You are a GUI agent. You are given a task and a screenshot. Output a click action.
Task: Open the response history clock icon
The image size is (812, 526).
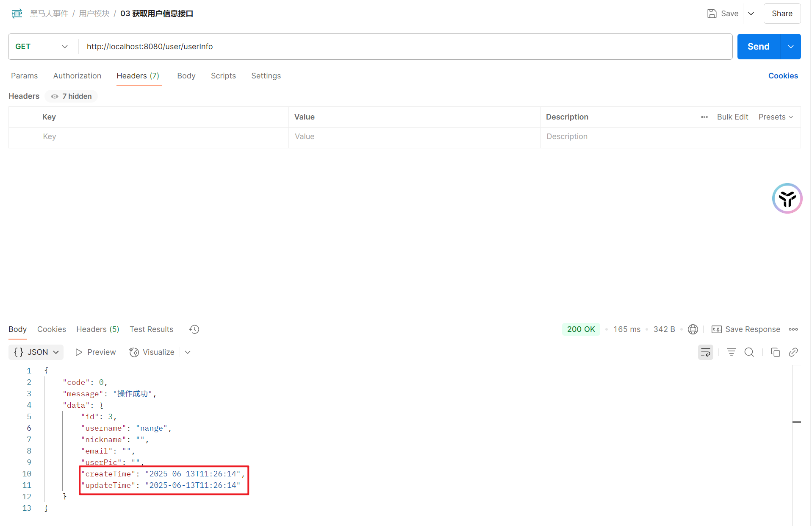(x=194, y=329)
